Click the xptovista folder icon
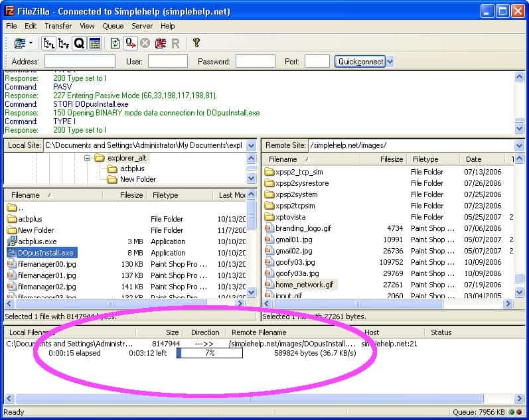Image resolution: width=529 pixels, height=420 pixels. pos(269,217)
